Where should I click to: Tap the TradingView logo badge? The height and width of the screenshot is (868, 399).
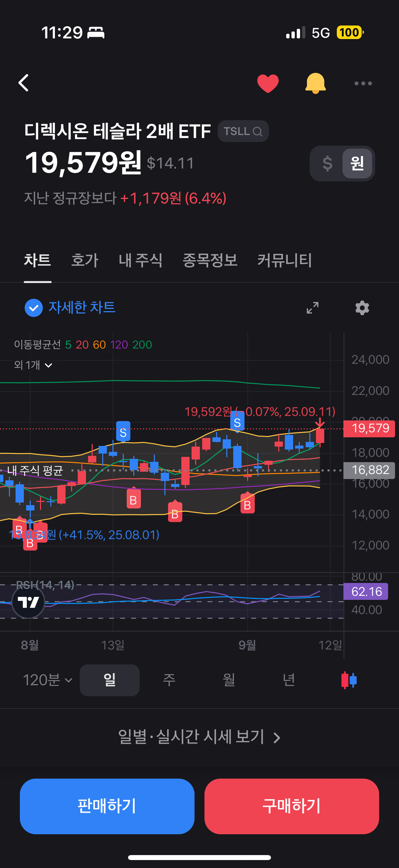pos(28,602)
